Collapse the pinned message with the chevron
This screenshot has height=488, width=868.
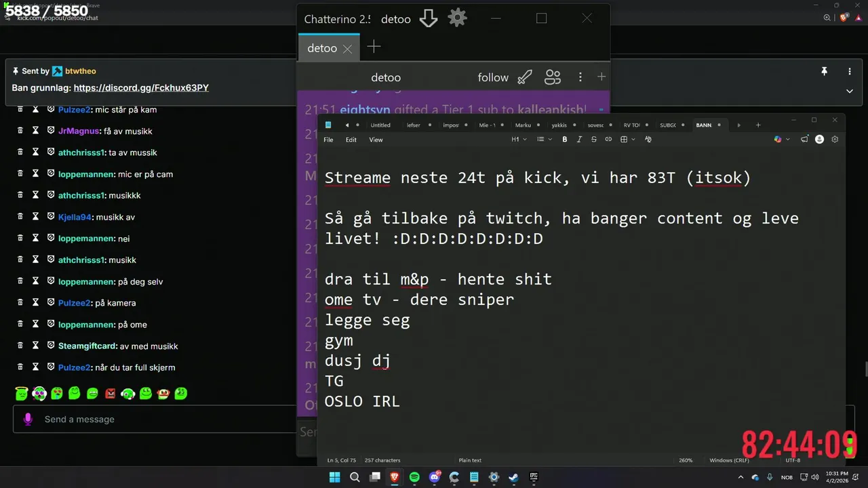pos(850,91)
